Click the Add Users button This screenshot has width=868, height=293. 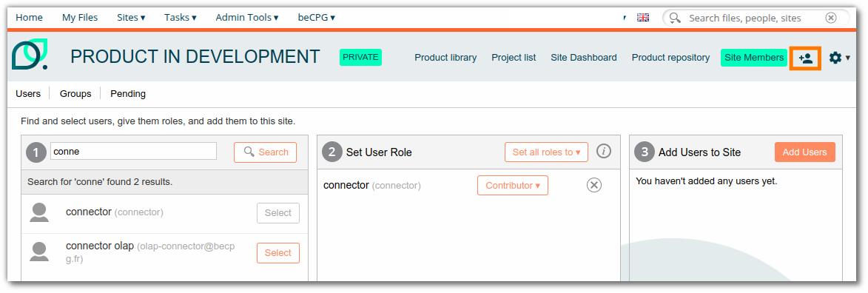point(805,152)
